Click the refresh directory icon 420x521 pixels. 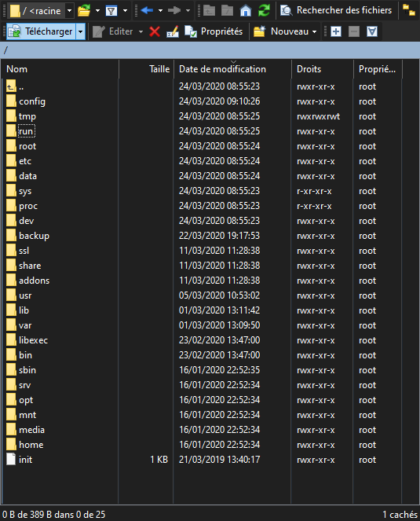264,10
